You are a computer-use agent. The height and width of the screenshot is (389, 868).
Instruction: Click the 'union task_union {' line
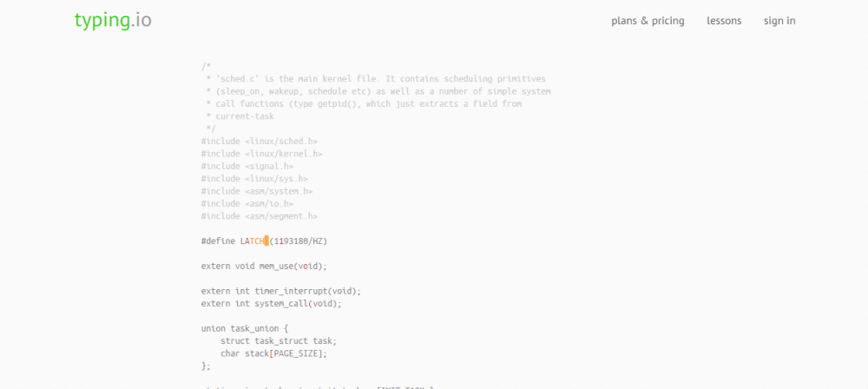245,328
